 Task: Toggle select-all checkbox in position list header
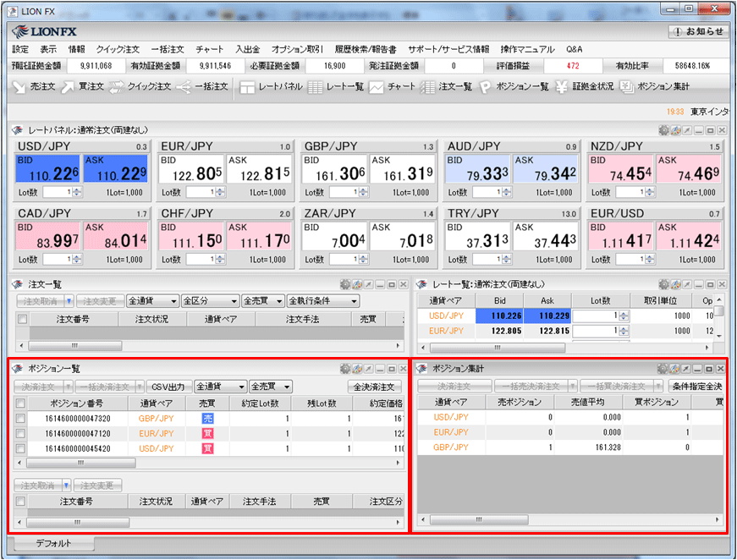pos(20,404)
